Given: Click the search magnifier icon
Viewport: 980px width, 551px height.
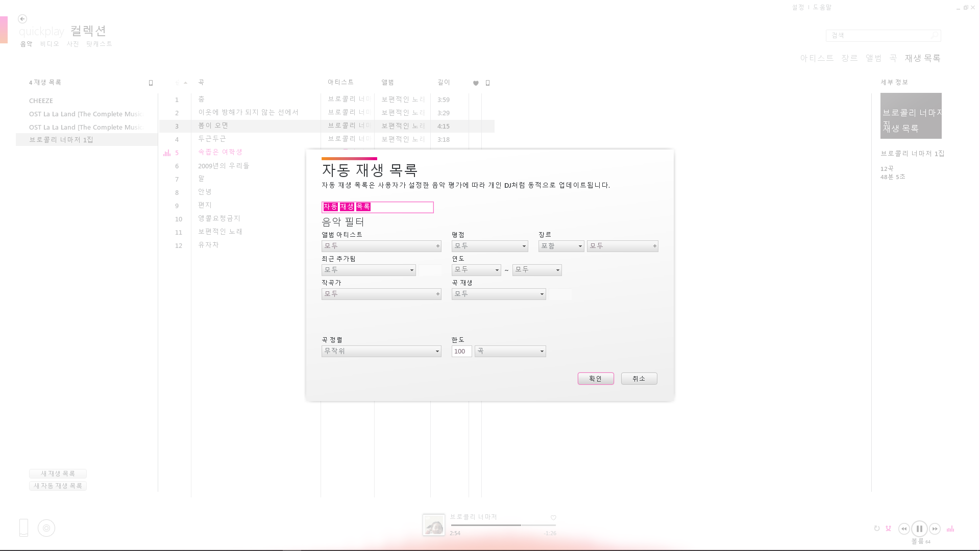Looking at the screenshot, I should tap(934, 35).
